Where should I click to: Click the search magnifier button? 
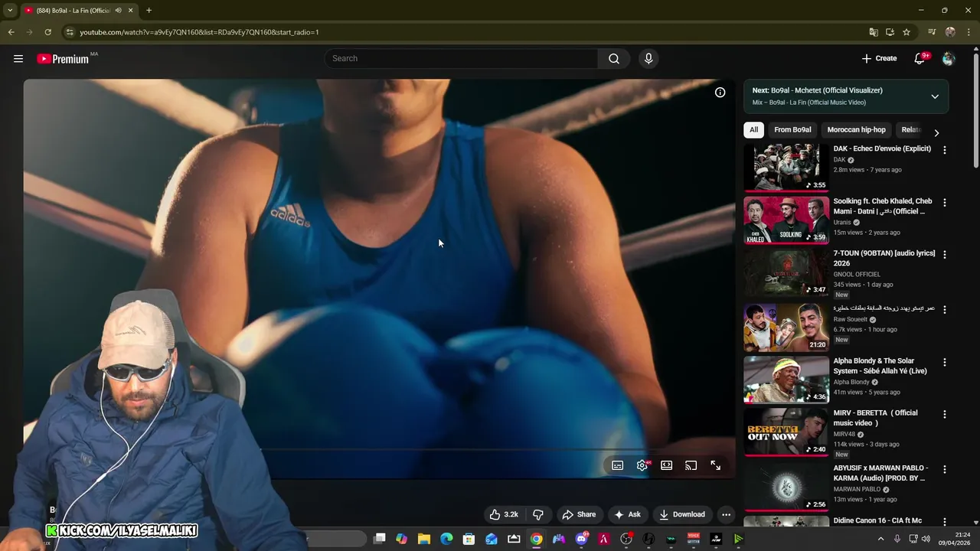[x=614, y=58]
